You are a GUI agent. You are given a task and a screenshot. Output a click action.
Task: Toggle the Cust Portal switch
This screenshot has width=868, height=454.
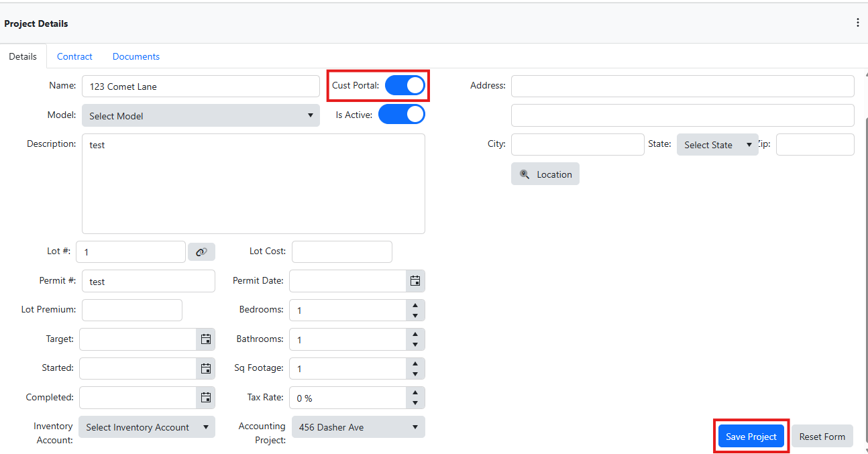[x=405, y=85]
